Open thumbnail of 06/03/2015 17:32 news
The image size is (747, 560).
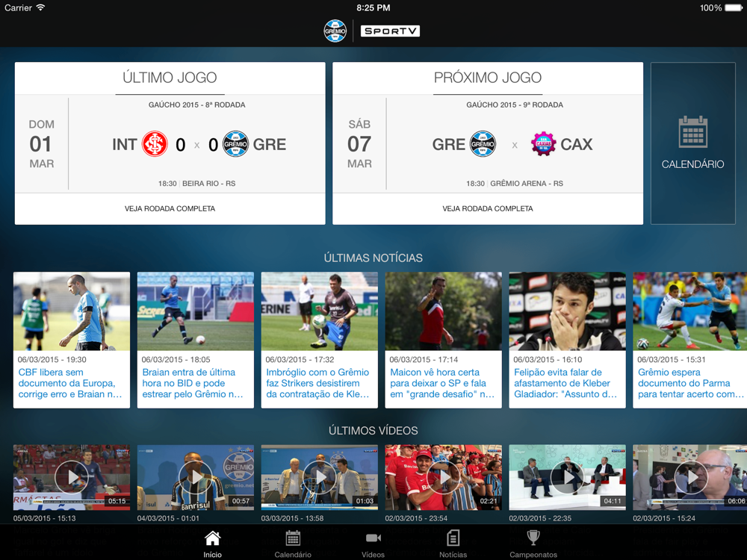coord(319,311)
